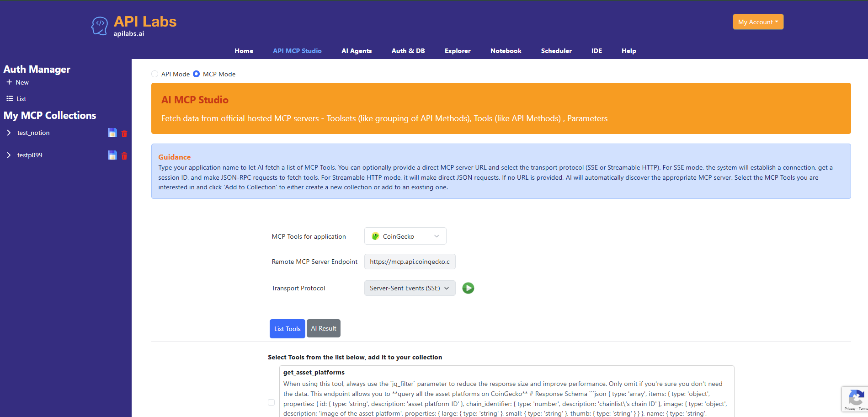Delete the test_notion collection
This screenshot has width=868, height=417.
click(124, 134)
